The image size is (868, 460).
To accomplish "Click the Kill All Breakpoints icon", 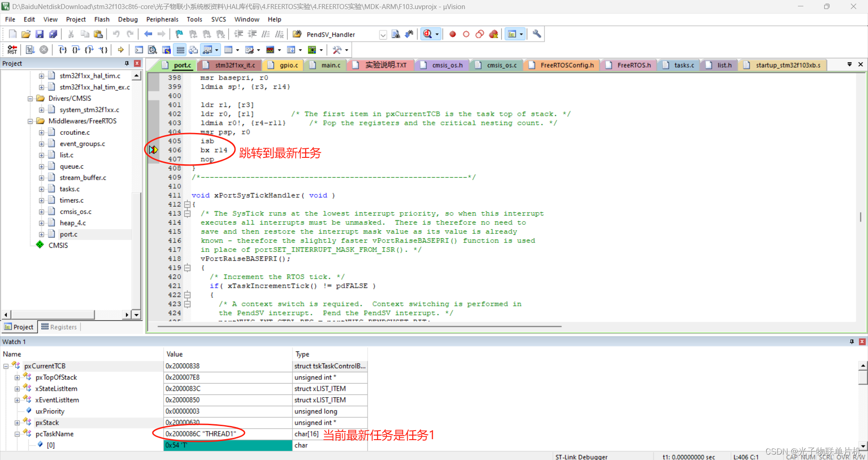I will tap(493, 34).
